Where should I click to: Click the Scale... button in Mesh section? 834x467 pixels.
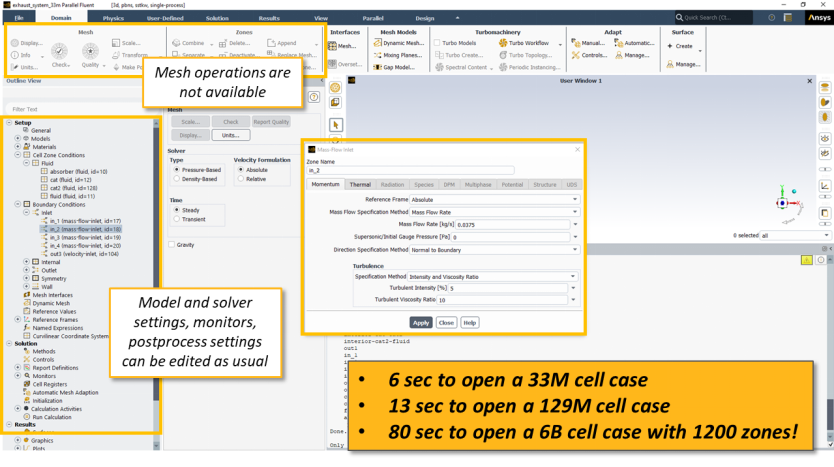click(x=190, y=122)
